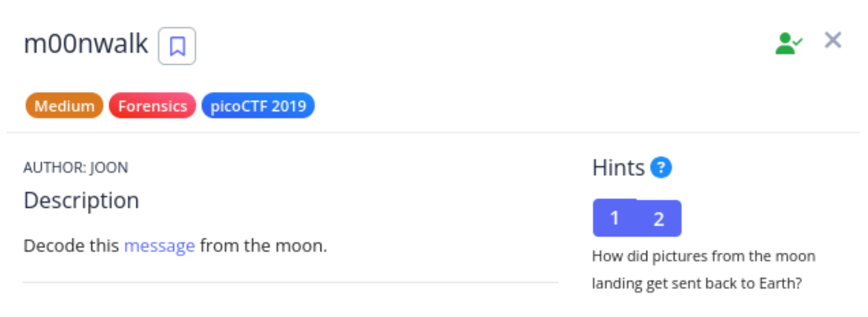Bookmark the m00nwalk challenge
This screenshot has width=868, height=317.
pyautogui.click(x=177, y=46)
